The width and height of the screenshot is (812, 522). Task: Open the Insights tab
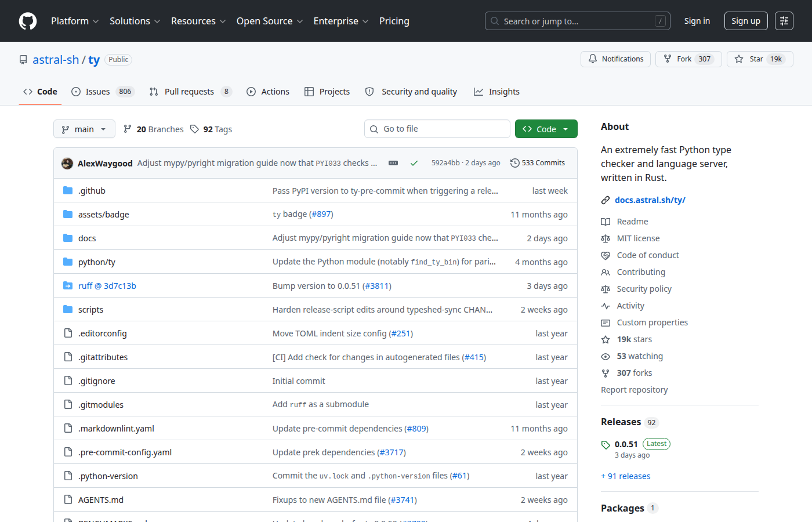pos(496,92)
